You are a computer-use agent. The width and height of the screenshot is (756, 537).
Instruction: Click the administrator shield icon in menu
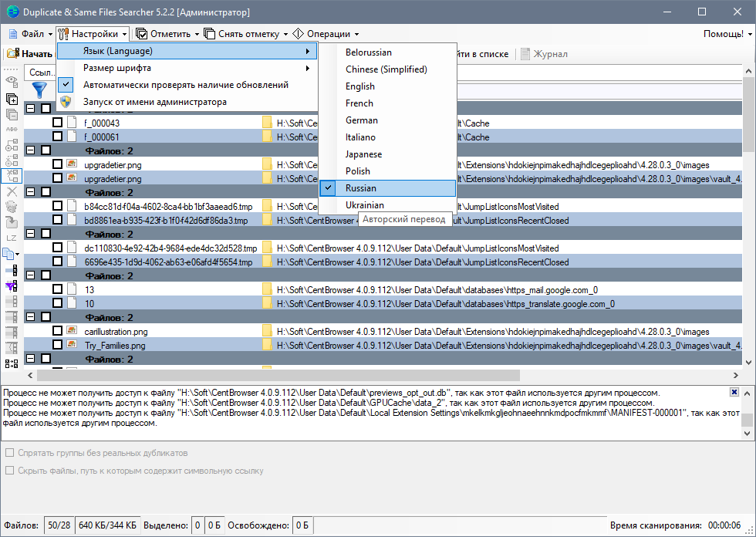pyautogui.click(x=66, y=102)
